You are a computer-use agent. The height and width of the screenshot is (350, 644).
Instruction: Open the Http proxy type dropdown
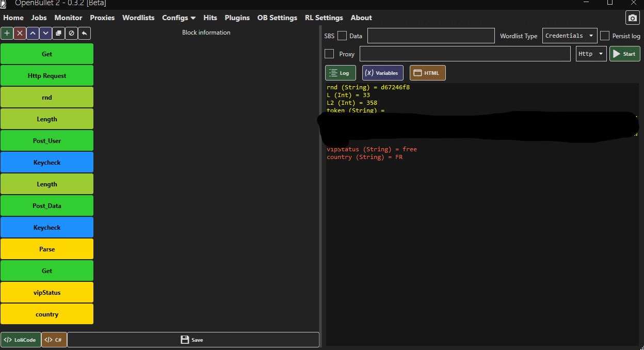(591, 54)
